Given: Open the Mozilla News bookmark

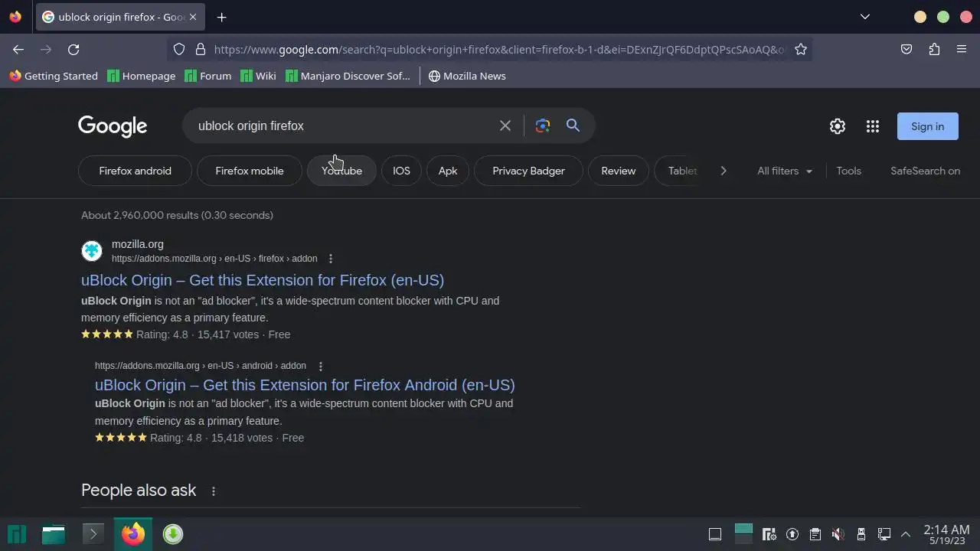Looking at the screenshot, I should 467,76.
